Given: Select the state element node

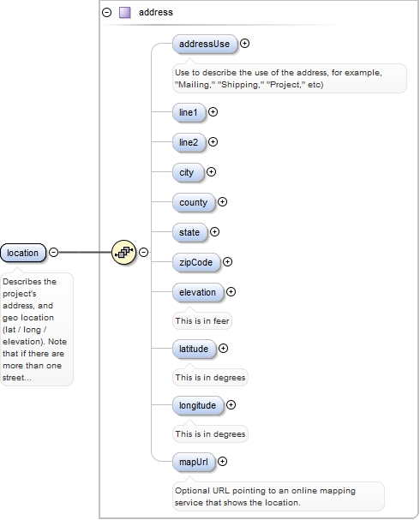Looking at the screenshot, I should [x=189, y=232].
